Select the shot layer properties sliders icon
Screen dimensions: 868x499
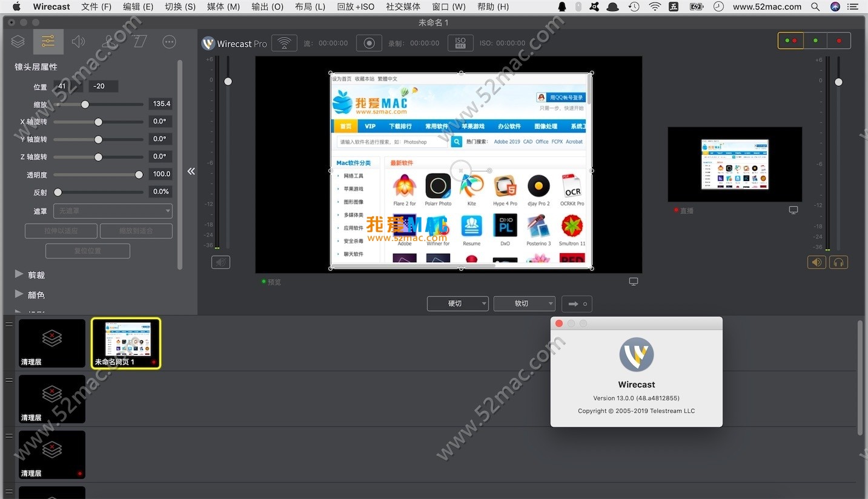(x=48, y=42)
